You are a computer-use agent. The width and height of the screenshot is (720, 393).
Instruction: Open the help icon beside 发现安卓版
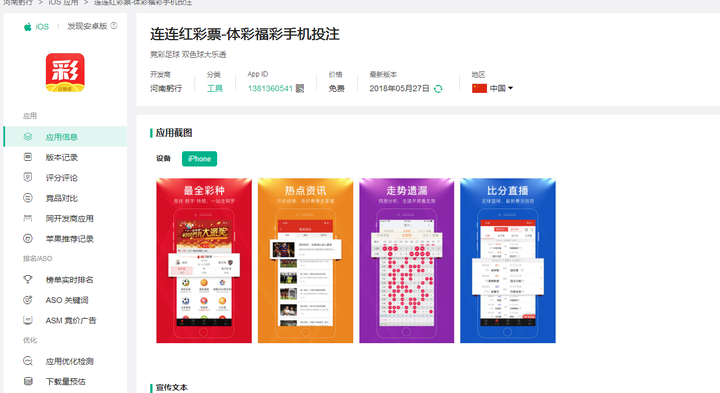click(x=114, y=26)
